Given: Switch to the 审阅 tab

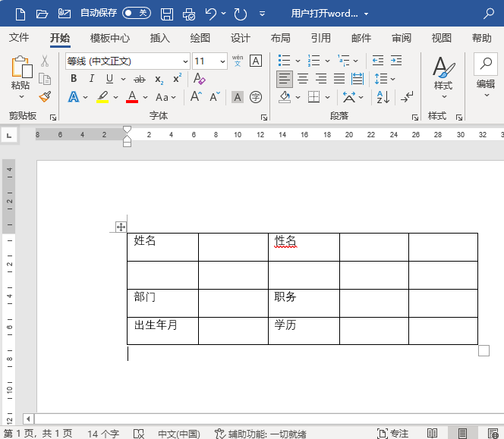Looking at the screenshot, I should click(401, 38).
